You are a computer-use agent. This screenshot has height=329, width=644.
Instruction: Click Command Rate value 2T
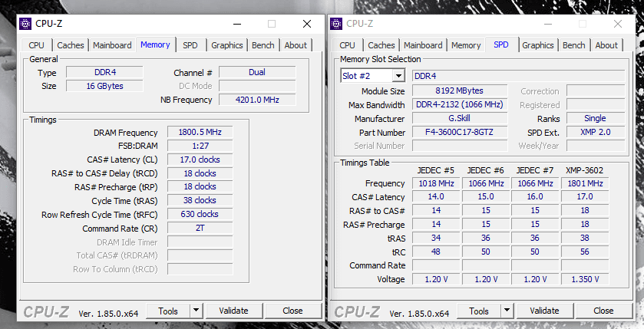coord(200,228)
